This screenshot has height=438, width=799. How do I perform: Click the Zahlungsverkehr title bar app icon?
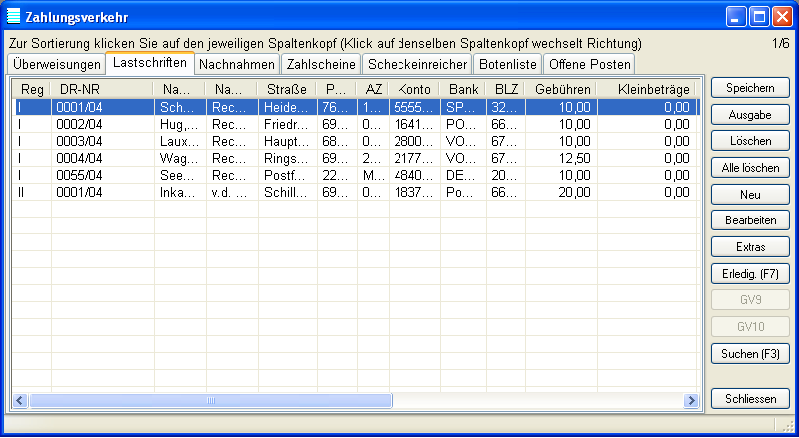(13, 16)
